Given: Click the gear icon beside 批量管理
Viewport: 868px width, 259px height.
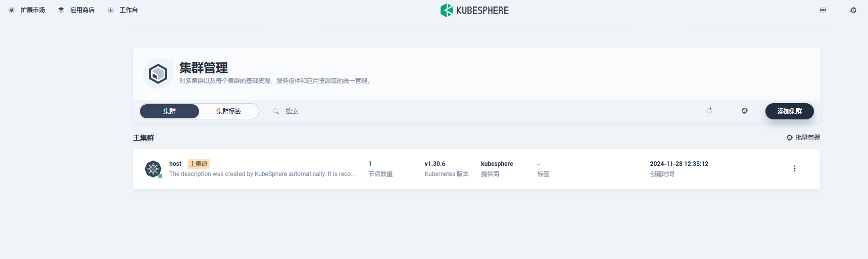Looking at the screenshot, I should (x=790, y=138).
